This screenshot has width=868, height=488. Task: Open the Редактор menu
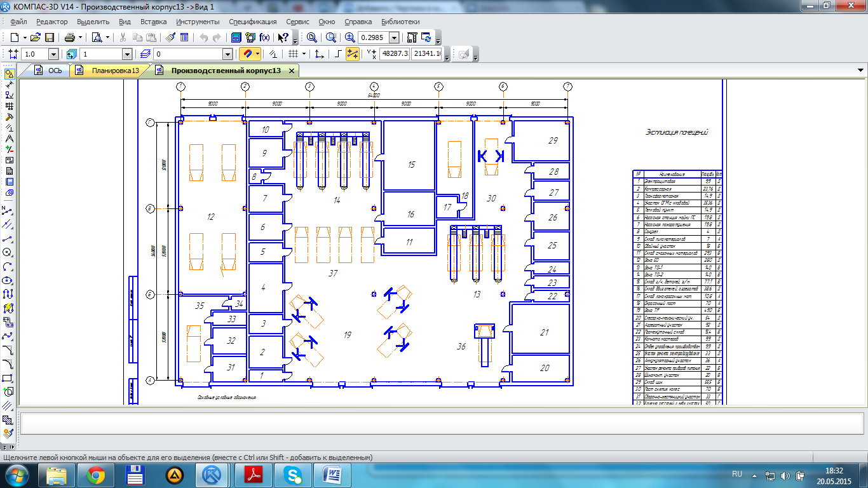tap(51, 22)
